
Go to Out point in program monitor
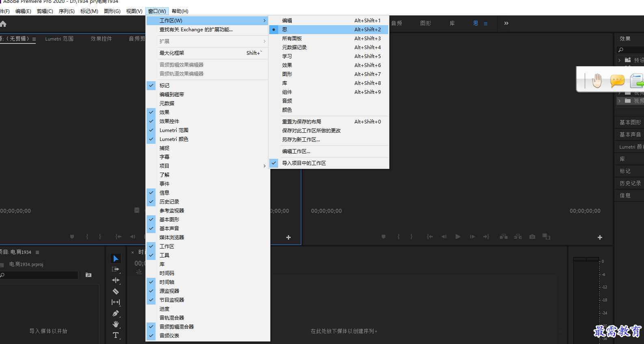486,237
